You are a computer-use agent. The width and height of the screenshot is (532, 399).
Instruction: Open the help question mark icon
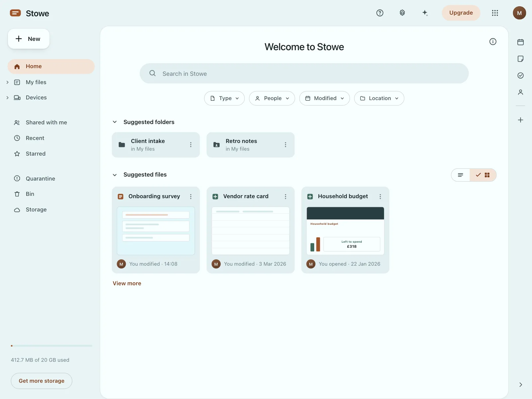[380, 13]
